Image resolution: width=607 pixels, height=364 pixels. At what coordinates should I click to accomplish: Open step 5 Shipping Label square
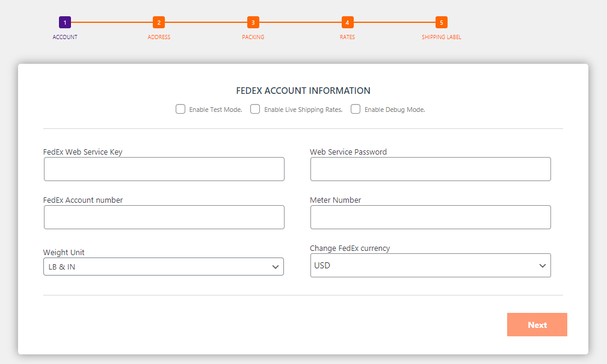pos(442,22)
